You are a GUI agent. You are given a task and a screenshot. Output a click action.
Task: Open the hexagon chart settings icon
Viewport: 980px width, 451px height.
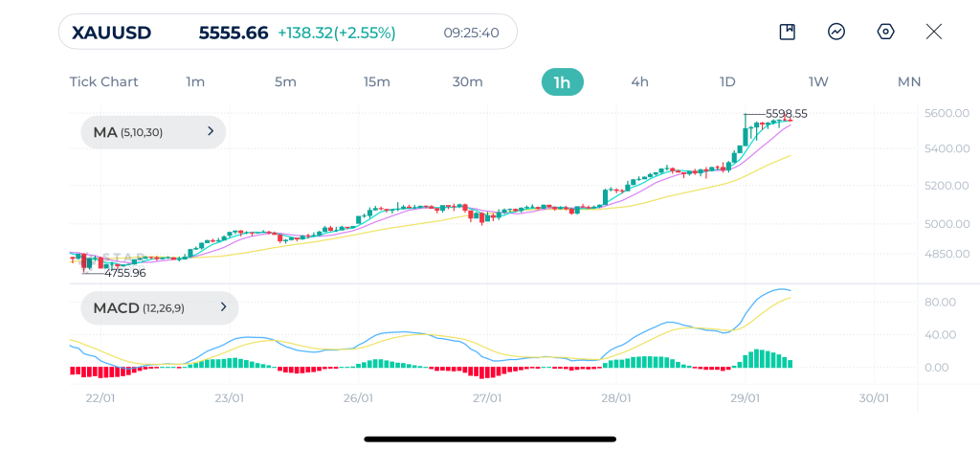click(885, 32)
